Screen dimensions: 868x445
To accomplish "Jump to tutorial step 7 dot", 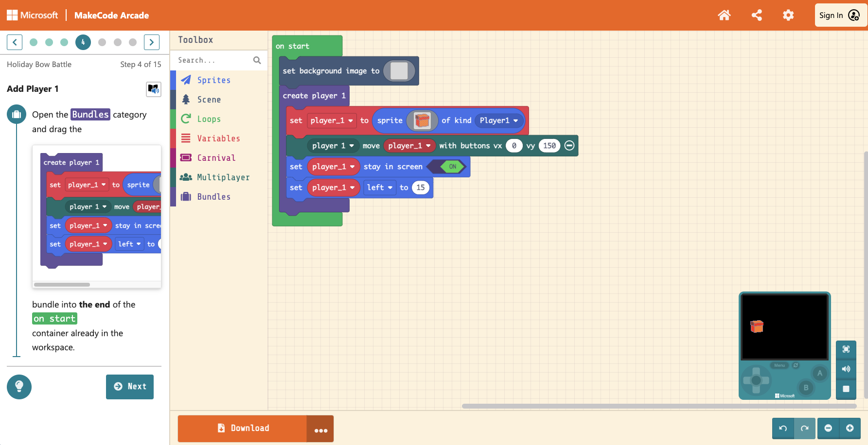I will (133, 42).
